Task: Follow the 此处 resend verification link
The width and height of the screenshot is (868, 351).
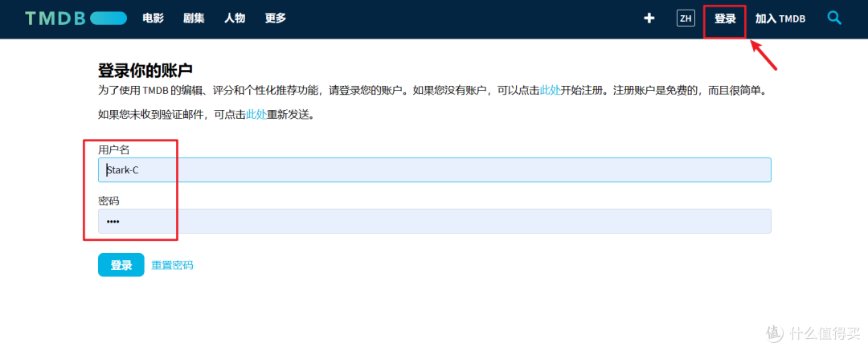Action: click(x=256, y=115)
